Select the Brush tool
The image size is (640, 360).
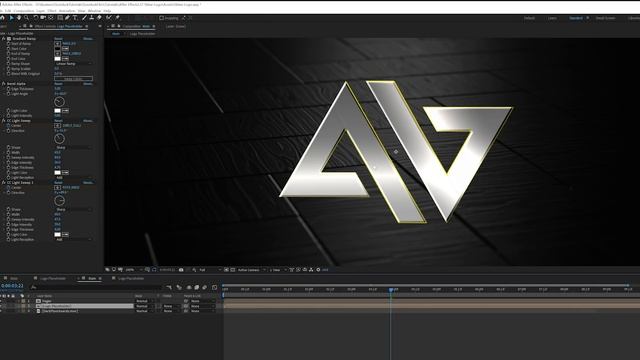84,18
